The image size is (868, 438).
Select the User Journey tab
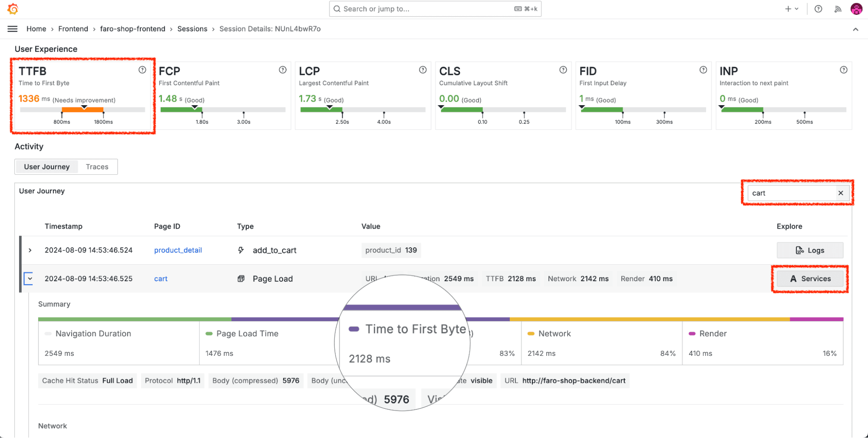[46, 166]
